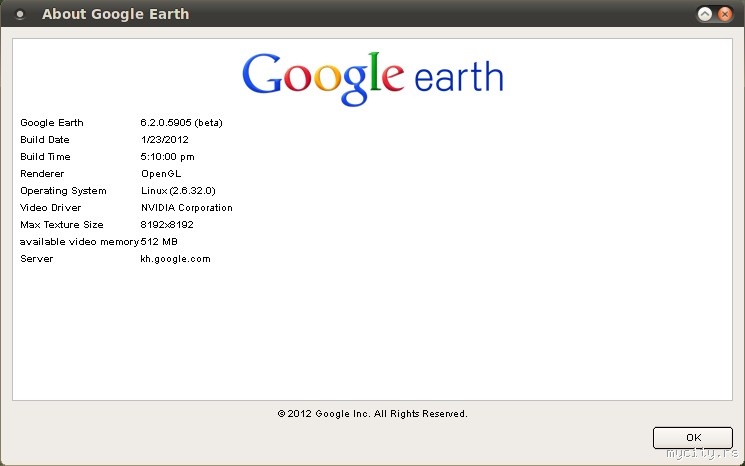
Task: Click the kh.google.com server value
Action: coord(175,259)
